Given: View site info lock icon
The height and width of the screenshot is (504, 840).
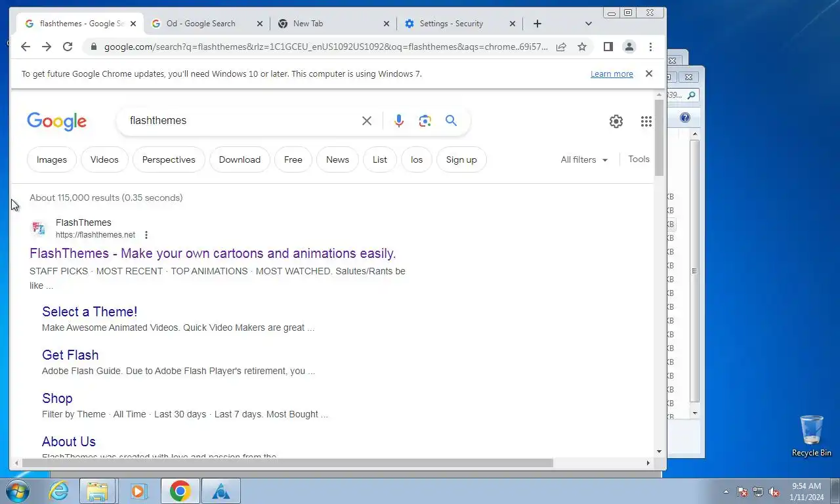Looking at the screenshot, I should (x=93, y=47).
